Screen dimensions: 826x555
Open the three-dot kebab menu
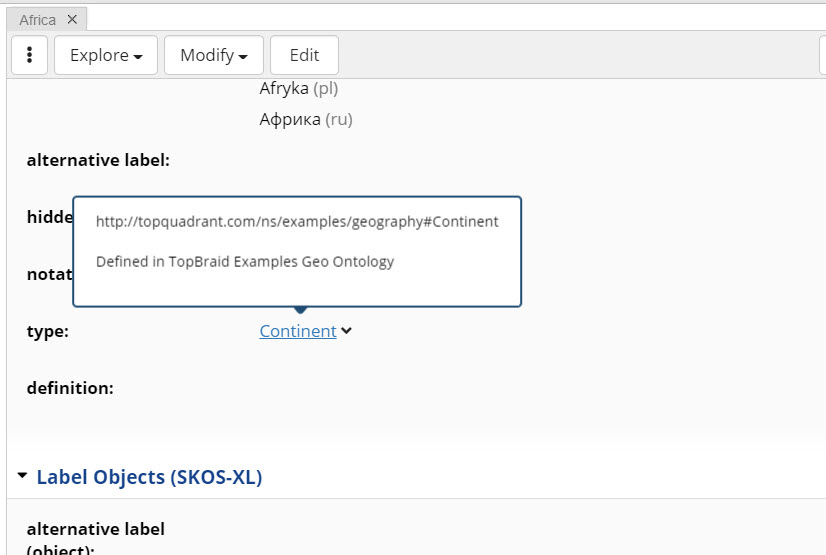pyautogui.click(x=30, y=55)
